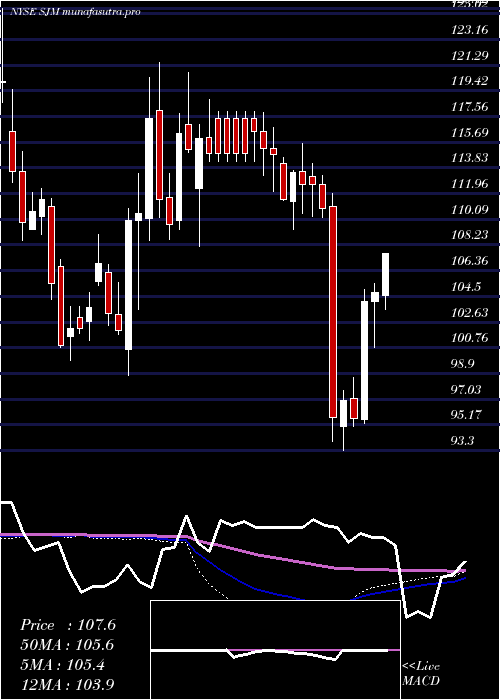Click the 110.09 price axis label
The height and width of the screenshot is (700, 500).
pyautogui.click(x=468, y=209)
